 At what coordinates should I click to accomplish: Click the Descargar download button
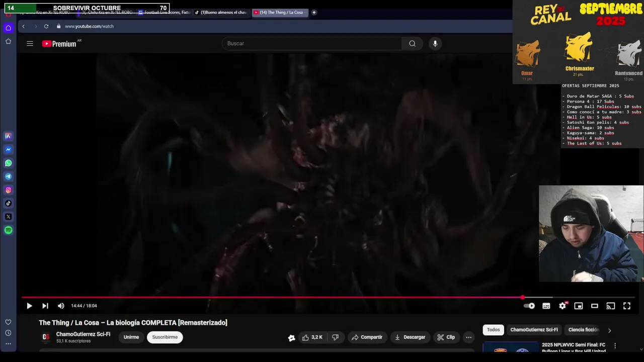(x=410, y=337)
